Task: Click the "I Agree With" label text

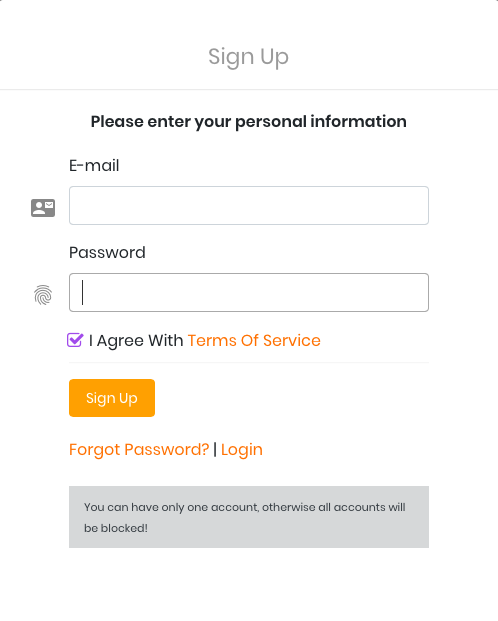Action: click(136, 341)
